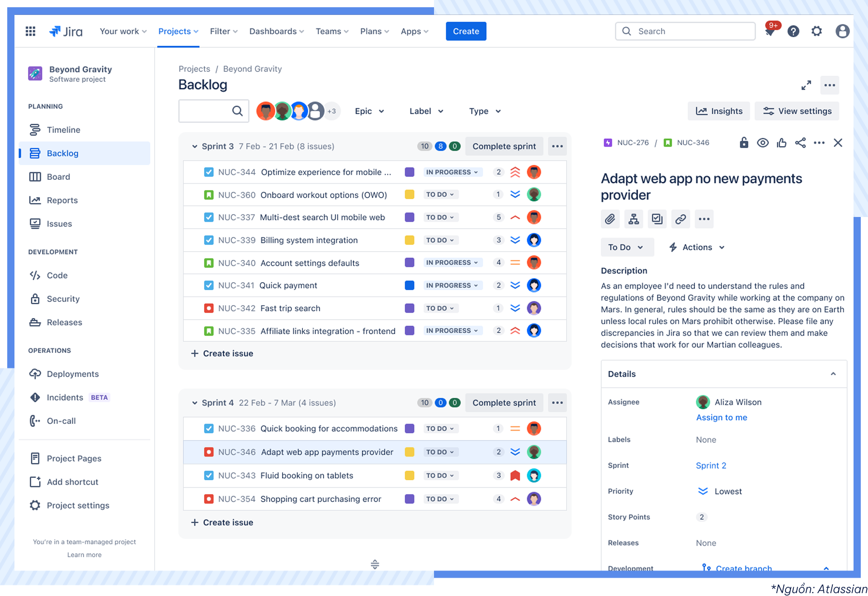This screenshot has width=868, height=596.
Task: Open the help question mark icon
Action: pos(793,31)
